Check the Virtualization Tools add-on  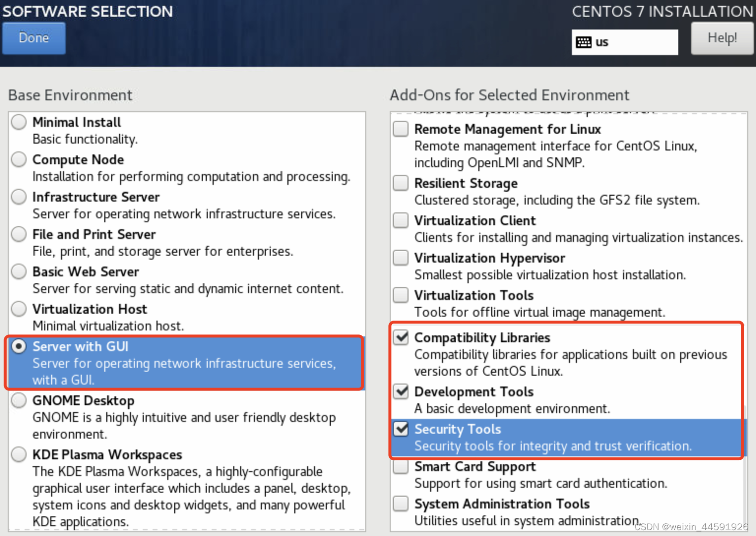[x=400, y=295]
